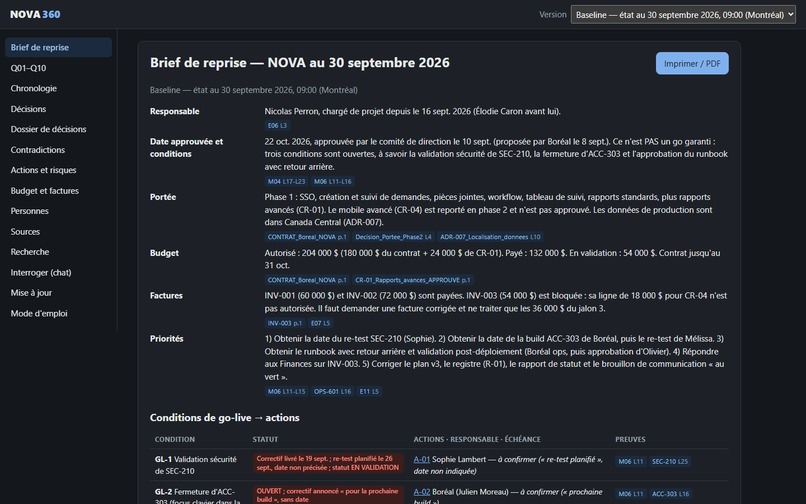Open Contradictions in the sidebar
The width and height of the screenshot is (806, 504).
(58, 150)
